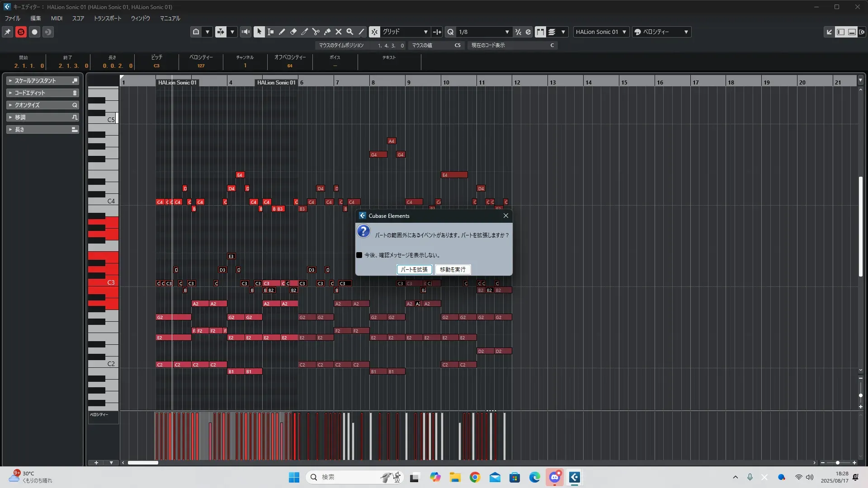Select the Draw pencil tool
Image resolution: width=868 pixels, height=488 pixels.
(x=282, y=32)
